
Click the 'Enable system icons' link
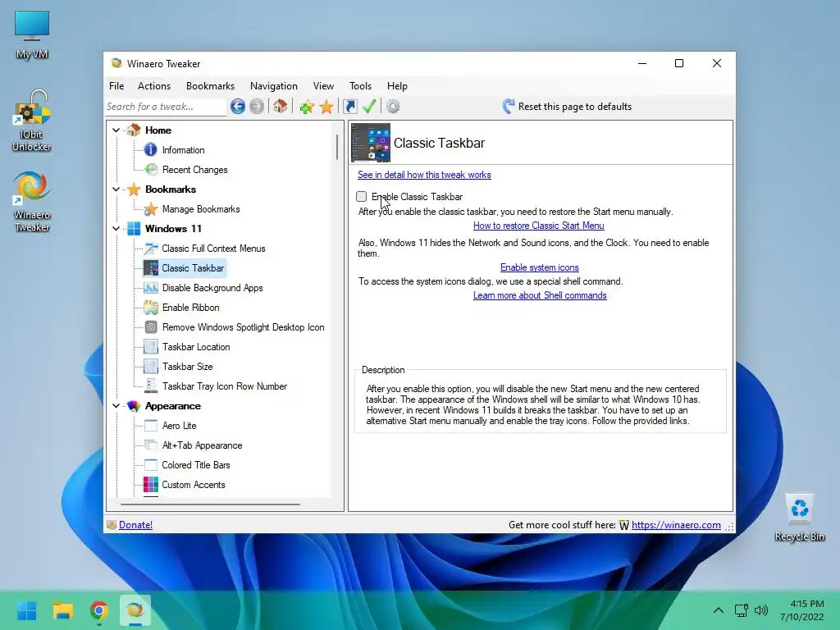540,267
